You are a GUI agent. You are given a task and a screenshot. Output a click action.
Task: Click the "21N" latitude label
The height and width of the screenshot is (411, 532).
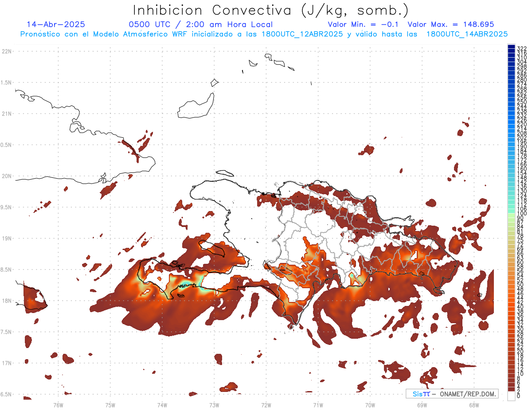click(7, 114)
